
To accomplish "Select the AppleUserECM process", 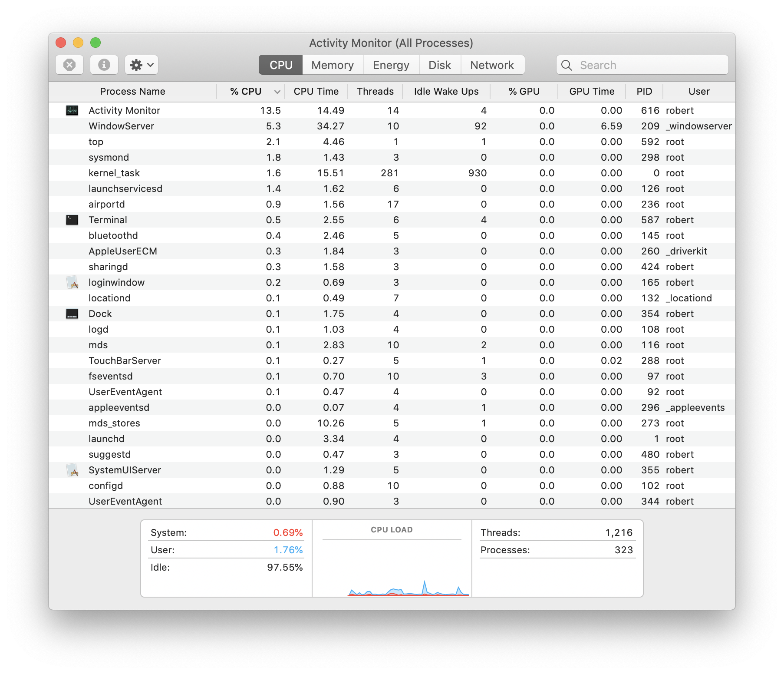I will coord(392,251).
